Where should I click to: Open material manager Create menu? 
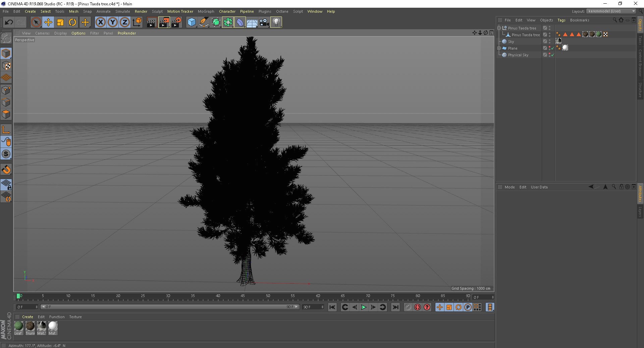click(x=28, y=317)
